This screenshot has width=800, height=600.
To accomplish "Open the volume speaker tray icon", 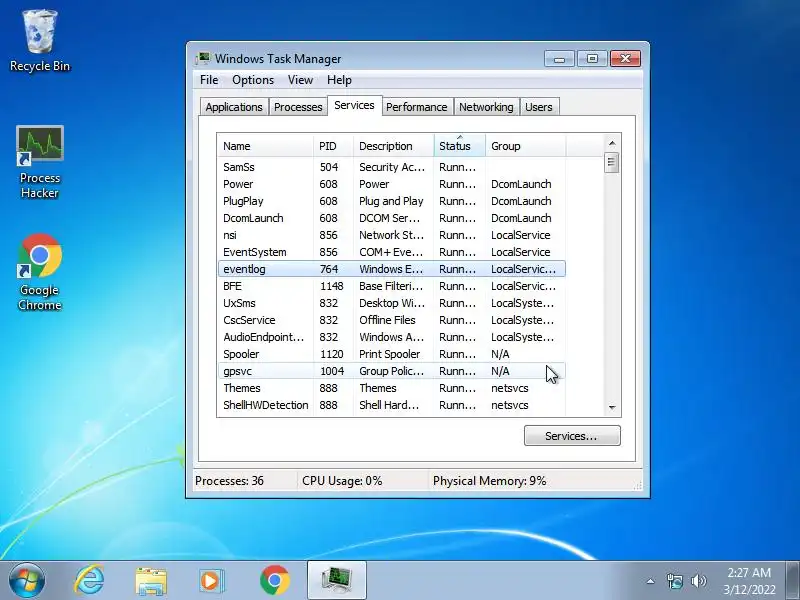I will (698, 581).
